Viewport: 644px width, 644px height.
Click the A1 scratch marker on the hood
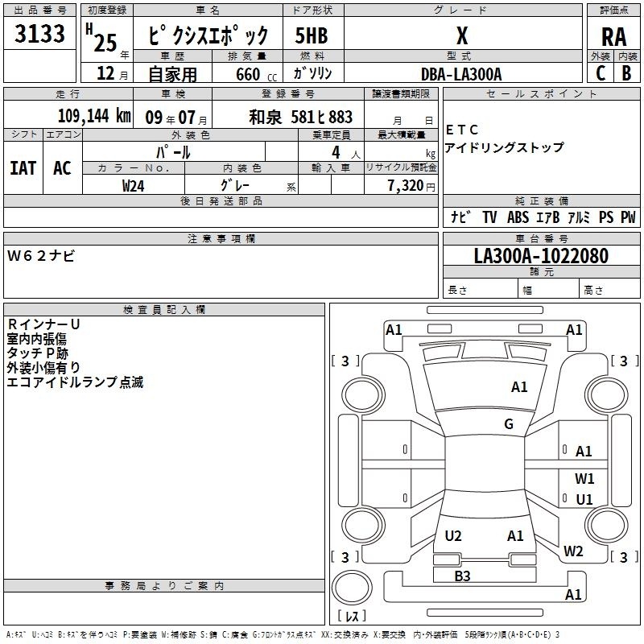coord(519,387)
